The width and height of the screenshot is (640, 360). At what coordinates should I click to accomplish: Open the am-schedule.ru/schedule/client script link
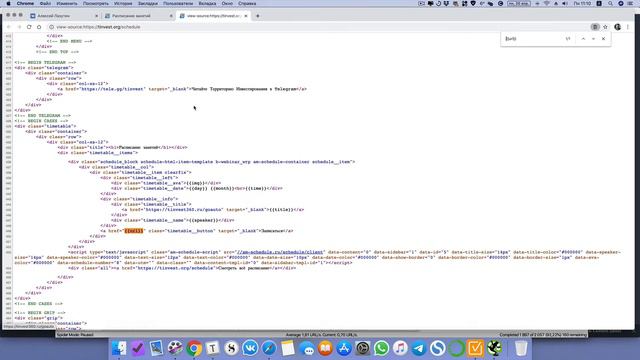(280, 252)
